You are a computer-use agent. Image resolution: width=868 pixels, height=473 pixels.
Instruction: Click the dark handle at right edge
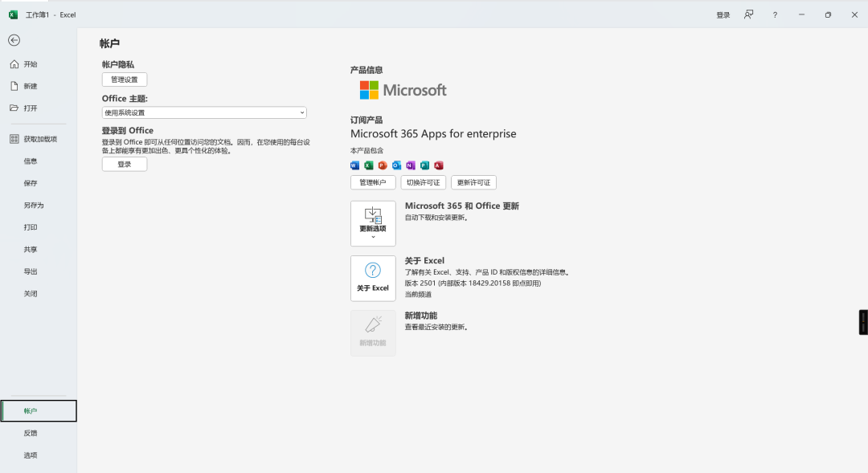pos(863,322)
